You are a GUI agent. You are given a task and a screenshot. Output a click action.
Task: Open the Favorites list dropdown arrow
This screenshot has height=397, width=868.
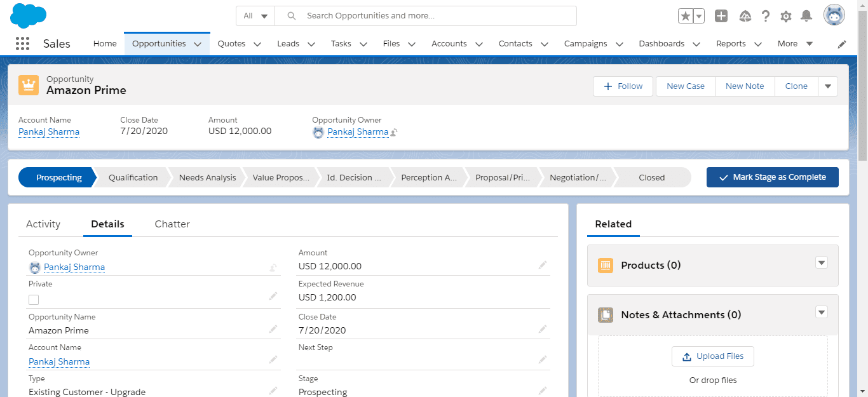coord(699,17)
